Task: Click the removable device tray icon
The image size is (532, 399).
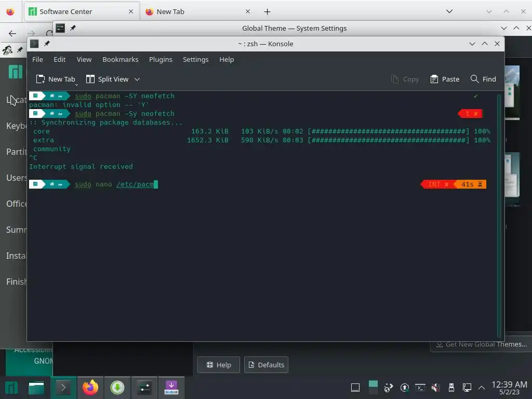Action: click(x=451, y=388)
